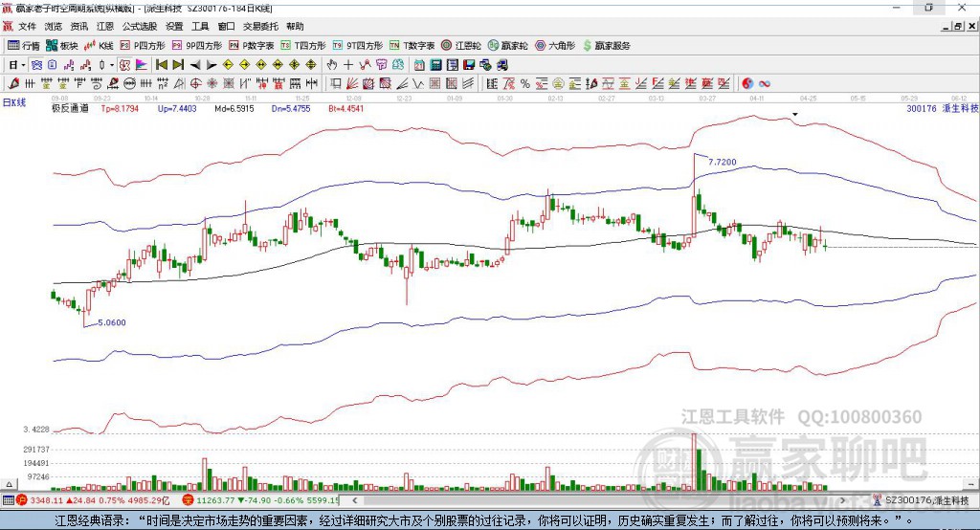Click the scroll-up triangle beside volume pane

[x=9, y=484]
